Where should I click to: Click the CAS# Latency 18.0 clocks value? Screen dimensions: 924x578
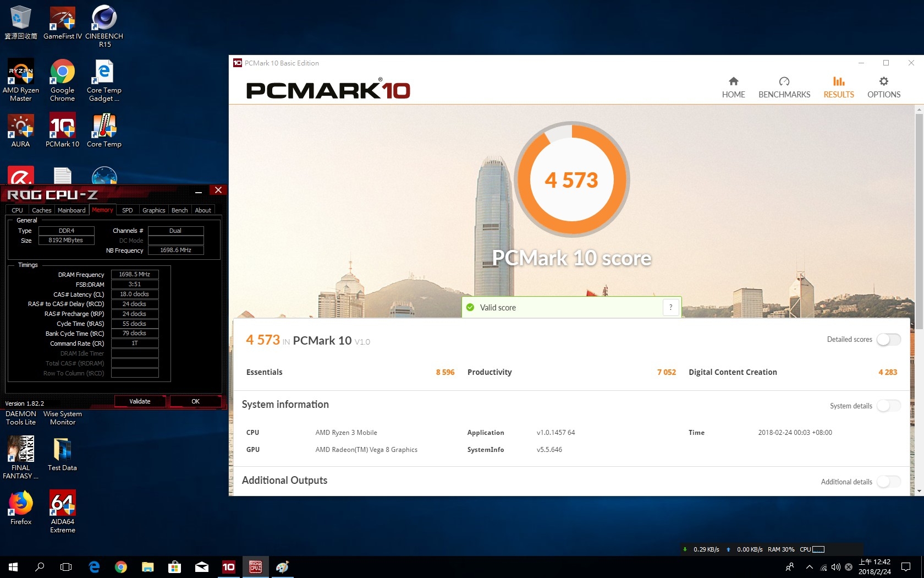click(135, 294)
